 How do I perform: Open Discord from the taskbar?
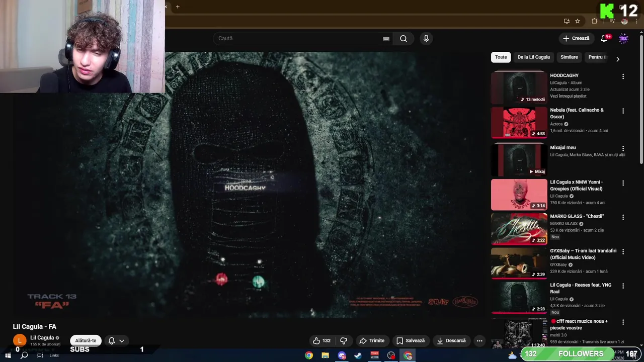(342, 355)
